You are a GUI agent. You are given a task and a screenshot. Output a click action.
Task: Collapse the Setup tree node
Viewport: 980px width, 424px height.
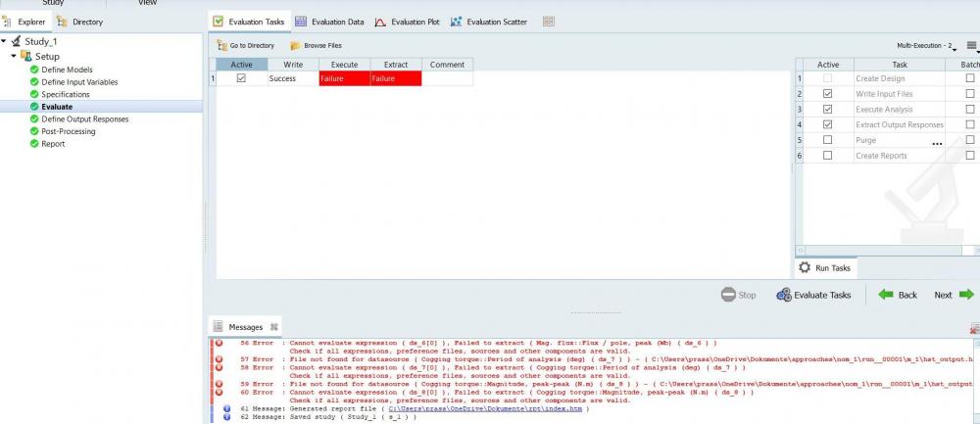[14, 56]
